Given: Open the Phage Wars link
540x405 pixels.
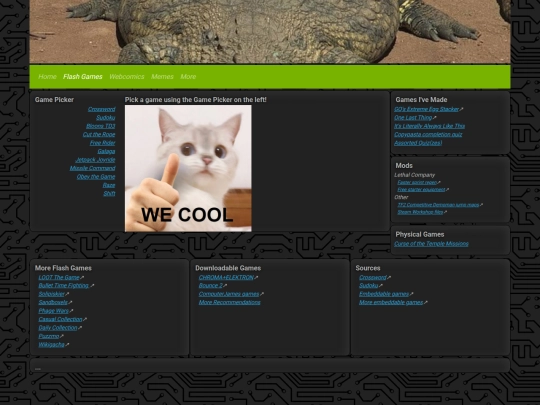Looking at the screenshot, I should point(54,311).
